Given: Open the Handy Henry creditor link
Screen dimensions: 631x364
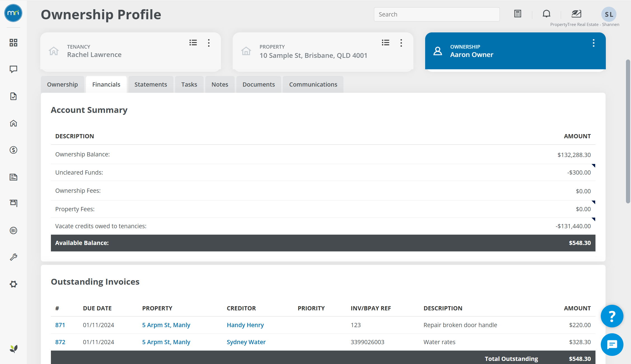Looking at the screenshot, I should 245,325.
